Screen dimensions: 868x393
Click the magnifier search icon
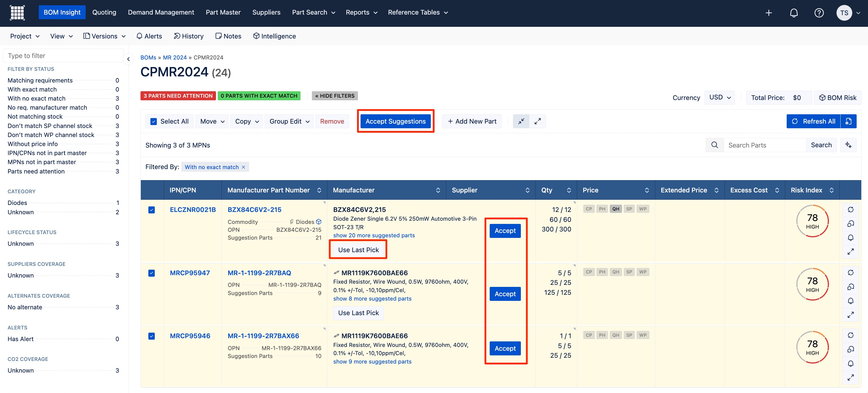coord(715,145)
